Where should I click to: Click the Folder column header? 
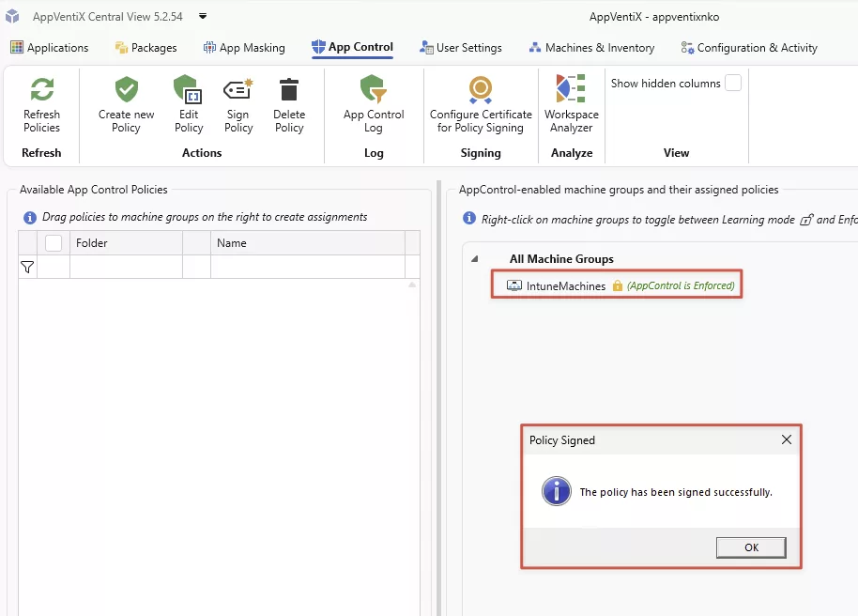click(x=126, y=243)
